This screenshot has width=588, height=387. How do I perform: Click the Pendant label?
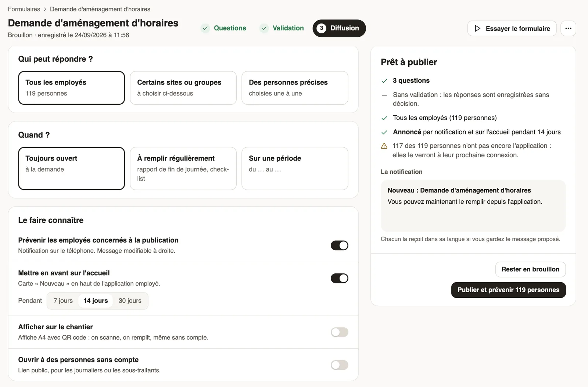(x=30, y=301)
